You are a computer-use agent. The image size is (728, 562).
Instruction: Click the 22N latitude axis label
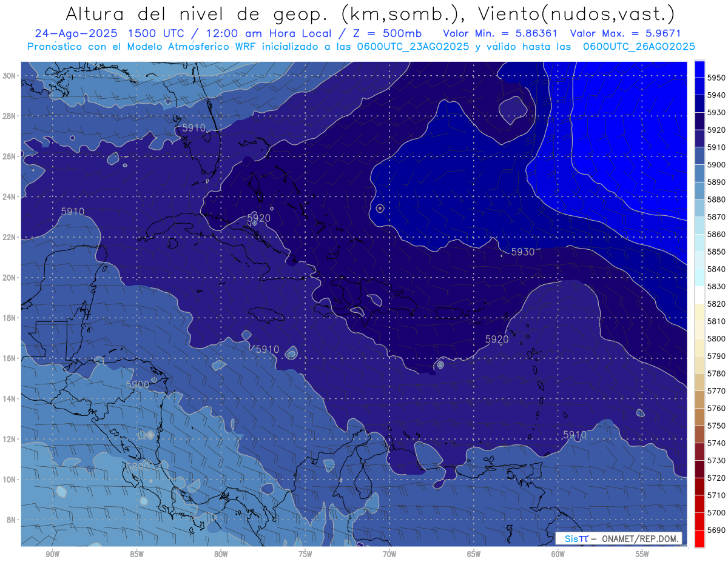pyautogui.click(x=9, y=237)
